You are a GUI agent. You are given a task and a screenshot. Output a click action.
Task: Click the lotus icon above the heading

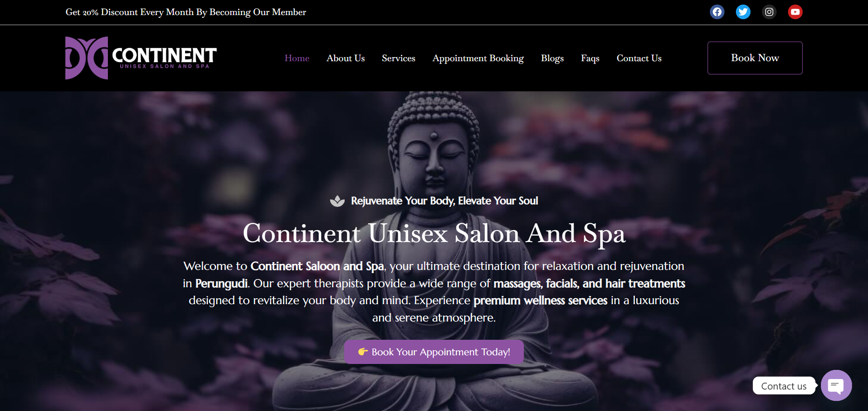(x=337, y=201)
